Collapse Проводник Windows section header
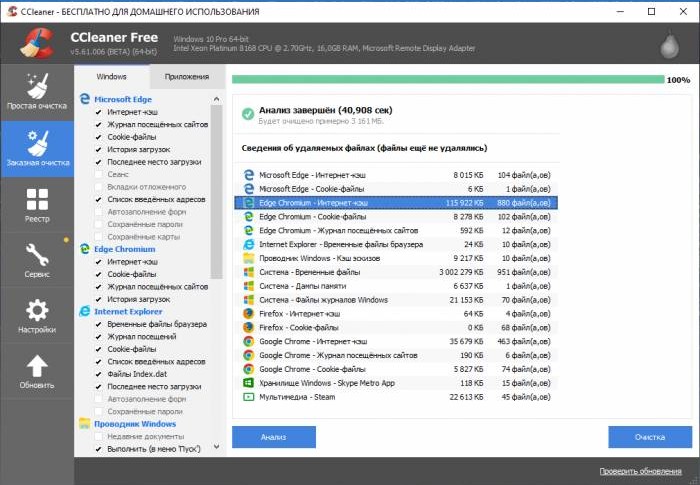 click(x=135, y=424)
